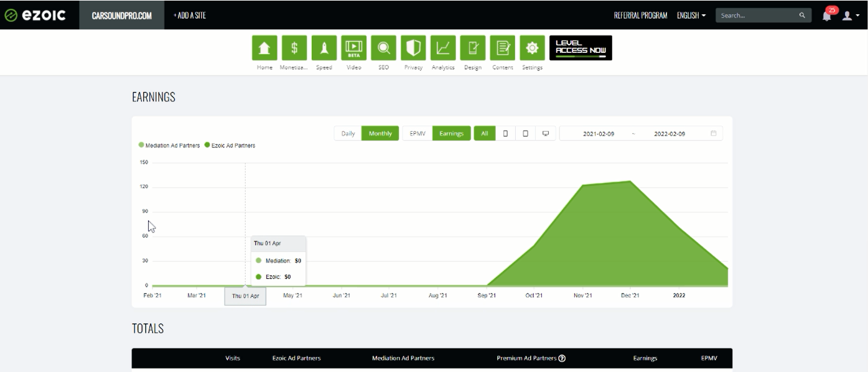Edit the start date 2021-02-09

pyautogui.click(x=598, y=134)
